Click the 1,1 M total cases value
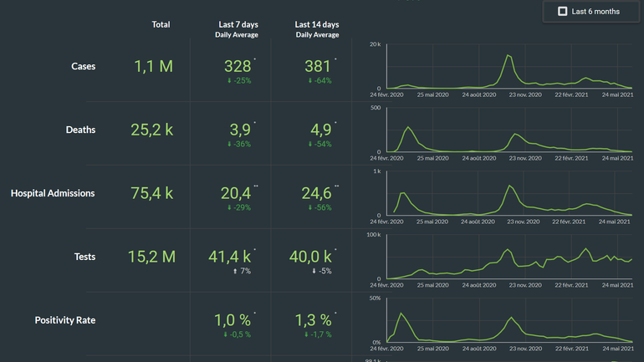This screenshot has height=362, width=644. click(x=153, y=66)
